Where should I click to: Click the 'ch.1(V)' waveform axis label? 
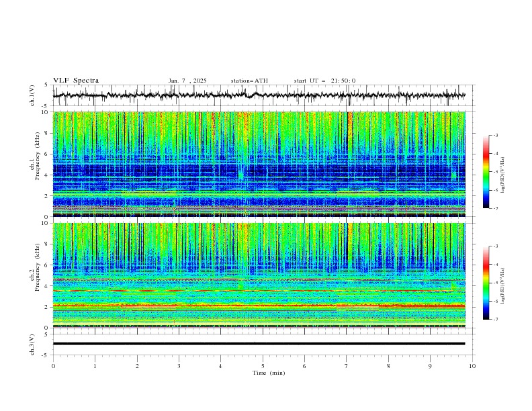coord(32,95)
